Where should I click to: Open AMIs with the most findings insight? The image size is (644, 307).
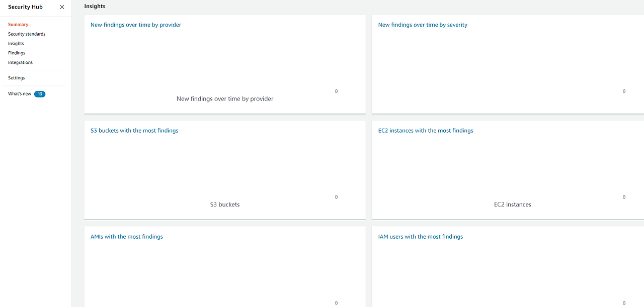(127, 237)
